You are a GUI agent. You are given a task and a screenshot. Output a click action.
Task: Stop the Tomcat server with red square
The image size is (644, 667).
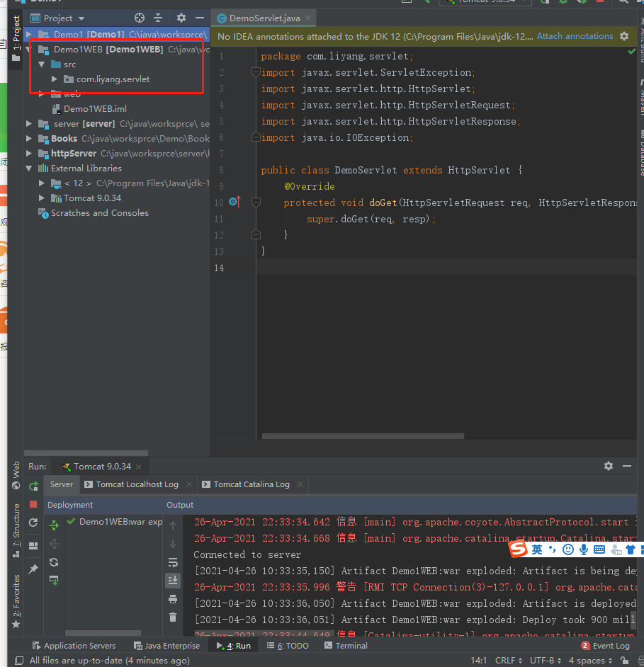pyautogui.click(x=33, y=504)
